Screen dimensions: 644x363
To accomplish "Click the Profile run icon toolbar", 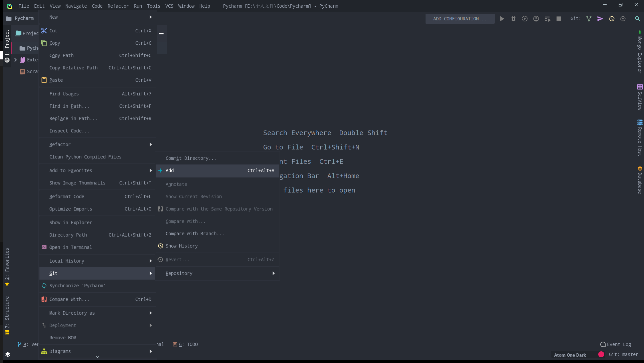I will [536, 19].
